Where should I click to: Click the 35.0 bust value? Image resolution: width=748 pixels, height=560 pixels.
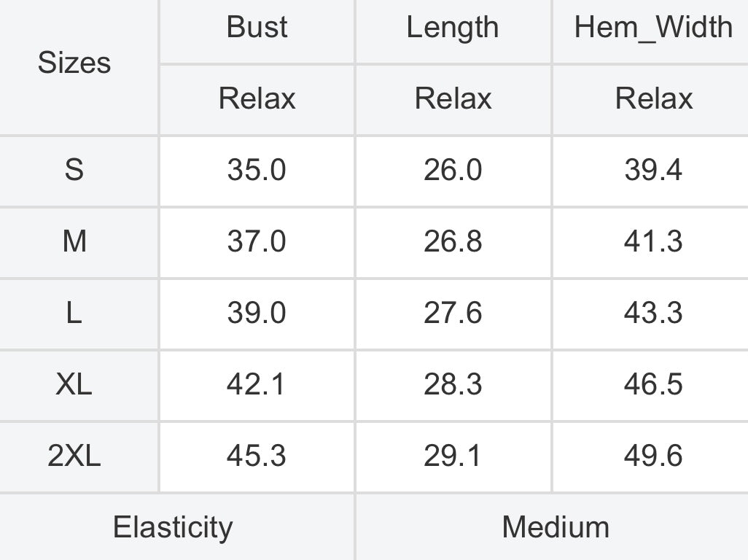point(257,170)
